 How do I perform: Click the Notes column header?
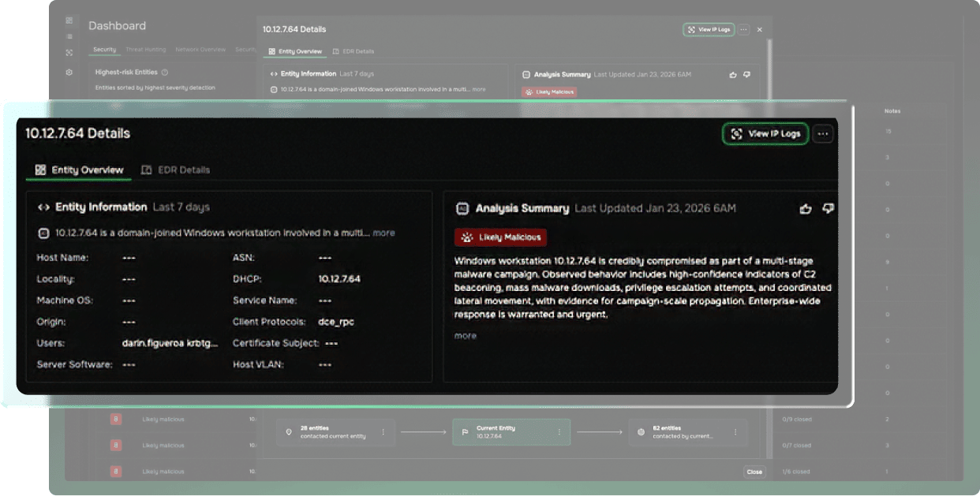(x=892, y=111)
